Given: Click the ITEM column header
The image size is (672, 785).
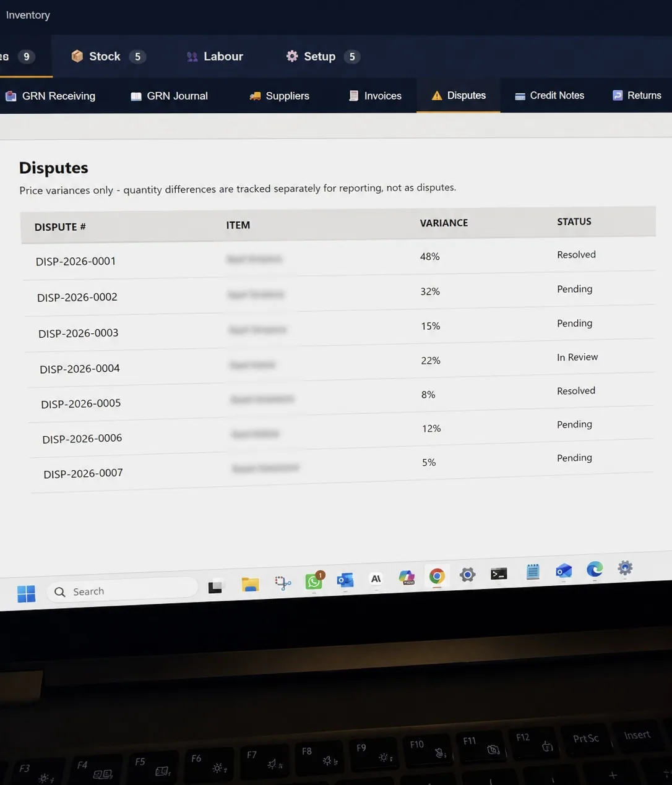Looking at the screenshot, I should click(x=238, y=225).
